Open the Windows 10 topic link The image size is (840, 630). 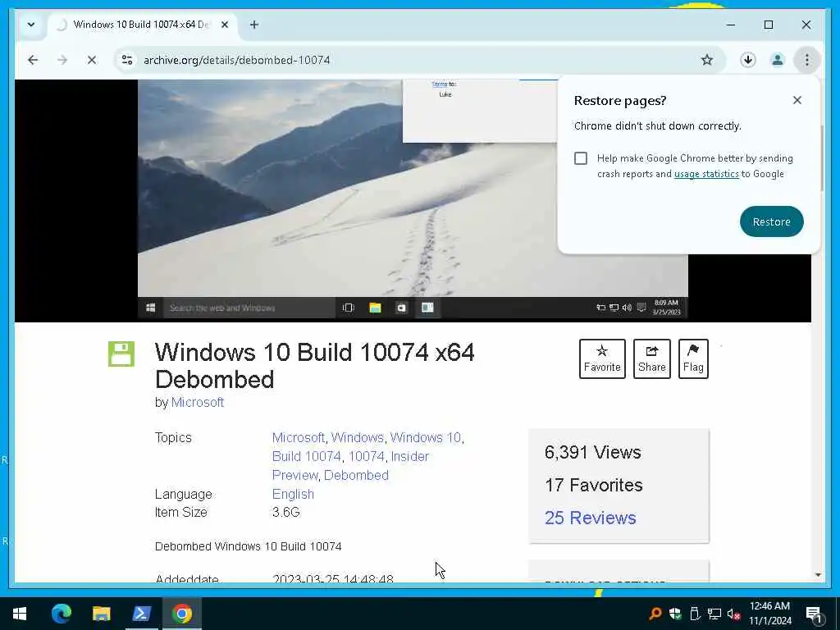coord(426,438)
